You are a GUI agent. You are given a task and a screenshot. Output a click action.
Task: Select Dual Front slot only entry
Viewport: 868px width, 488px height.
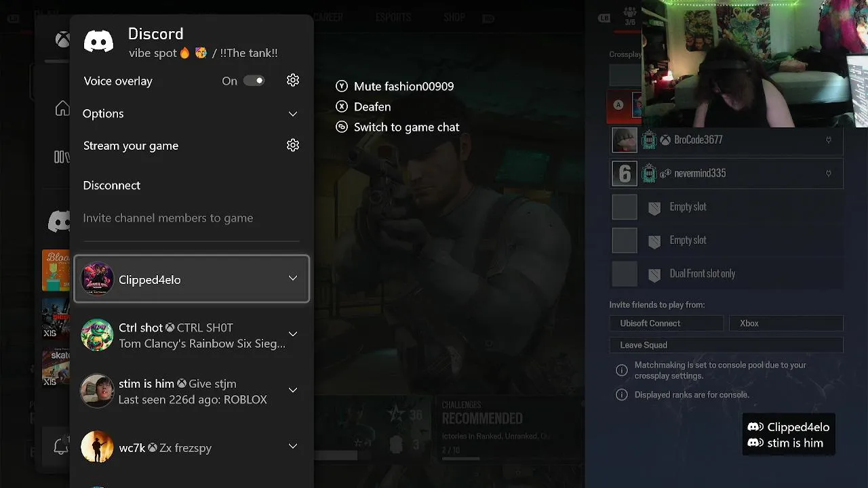pyautogui.click(x=726, y=274)
